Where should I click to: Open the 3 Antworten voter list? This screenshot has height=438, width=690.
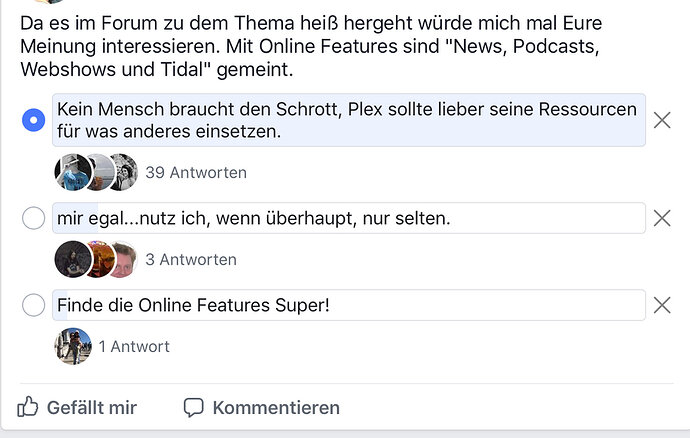click(191, 259)
